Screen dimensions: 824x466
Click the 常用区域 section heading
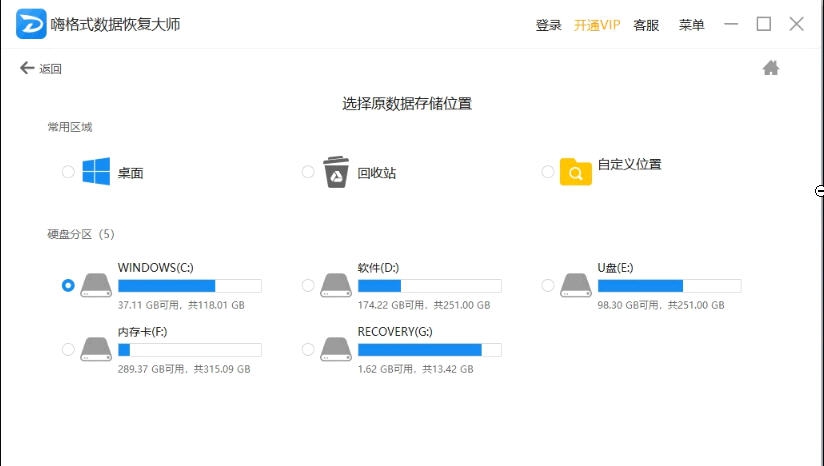(70, 127)
